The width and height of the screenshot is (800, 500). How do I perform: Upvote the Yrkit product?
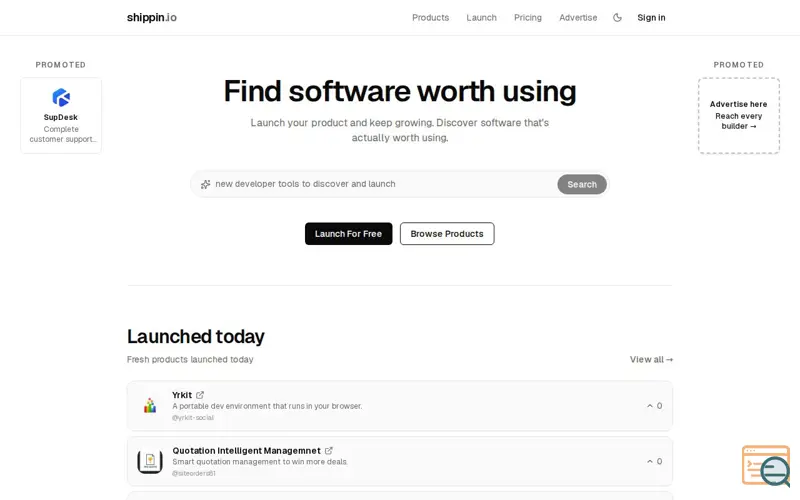[654, 406]
